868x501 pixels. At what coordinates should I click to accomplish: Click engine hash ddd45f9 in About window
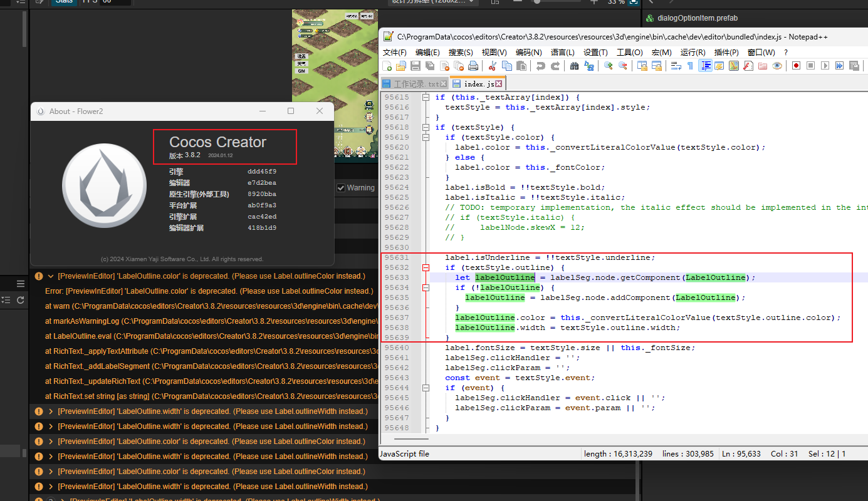262,171
